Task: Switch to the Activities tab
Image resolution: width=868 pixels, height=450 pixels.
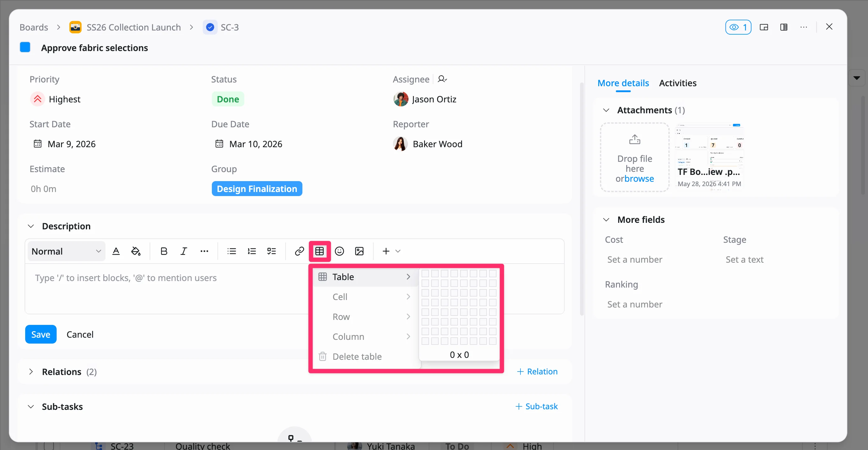Action: 678,83
